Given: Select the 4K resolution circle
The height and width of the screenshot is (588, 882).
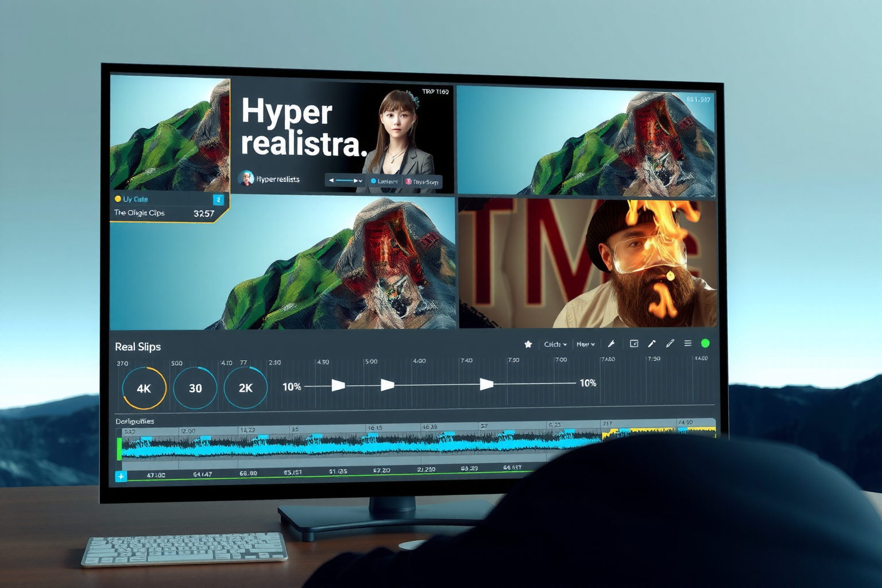Looking at the screenshot, I should click(x=144, y=388).
